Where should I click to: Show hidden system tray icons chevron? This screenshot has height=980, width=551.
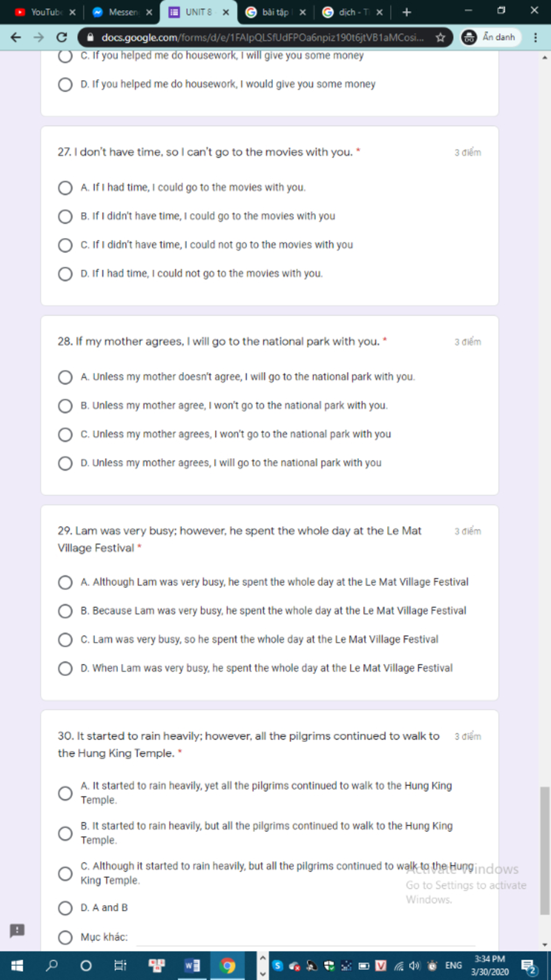coord(263,965)
